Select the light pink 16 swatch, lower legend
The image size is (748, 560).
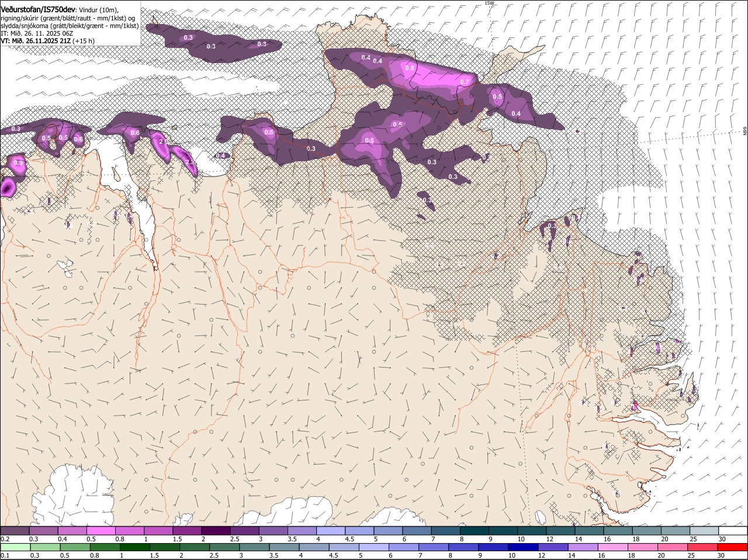tap(612, 547)
